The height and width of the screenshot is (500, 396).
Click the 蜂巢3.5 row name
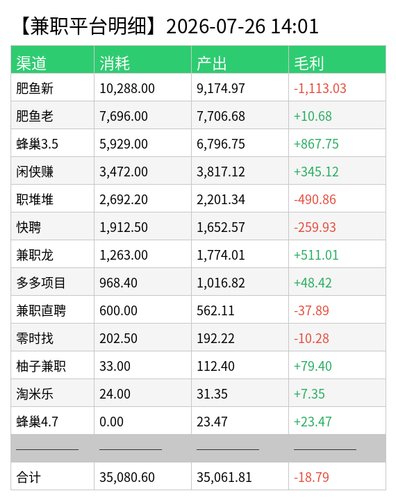(37, 144)
